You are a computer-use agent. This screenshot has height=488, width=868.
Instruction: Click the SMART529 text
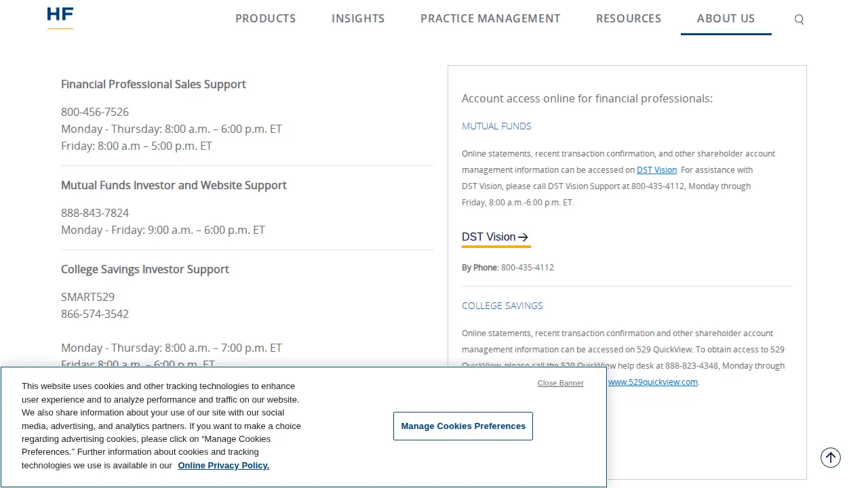[88, 297]
